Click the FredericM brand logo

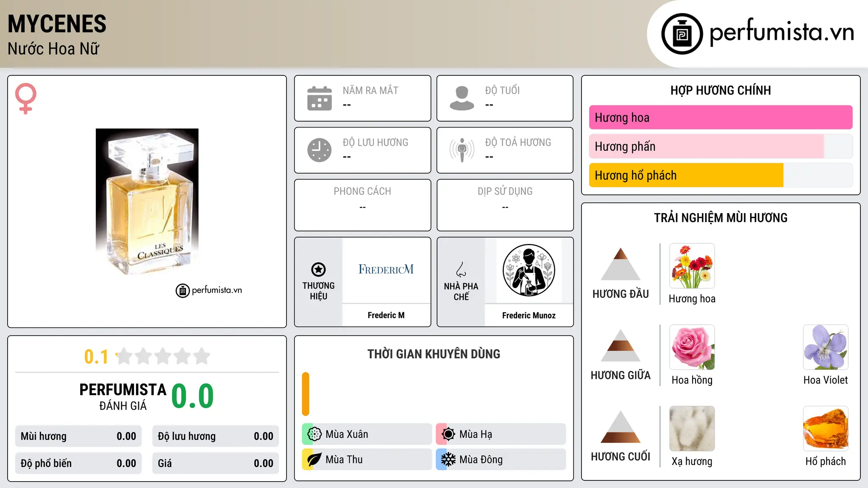click(x=386, y=269)
